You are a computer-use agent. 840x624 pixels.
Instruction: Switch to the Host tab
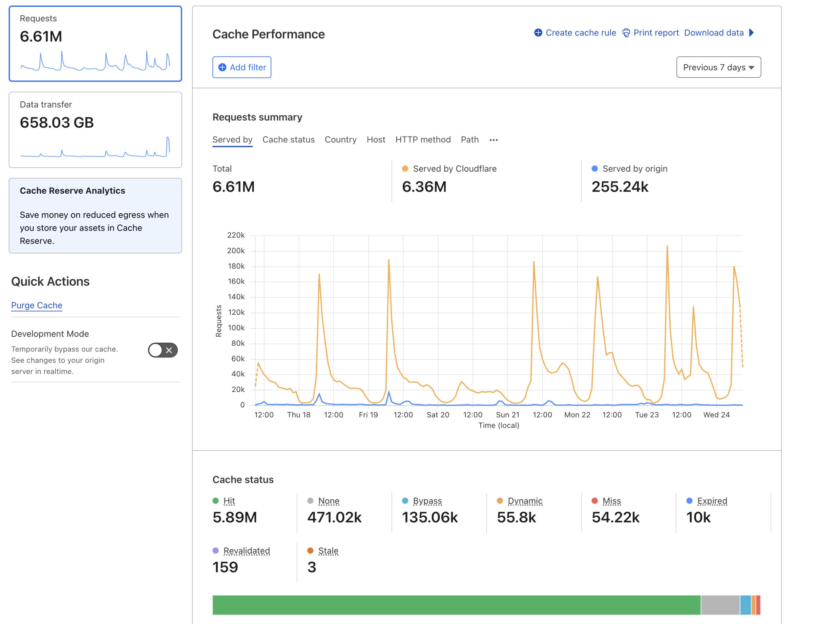(376, 140)
